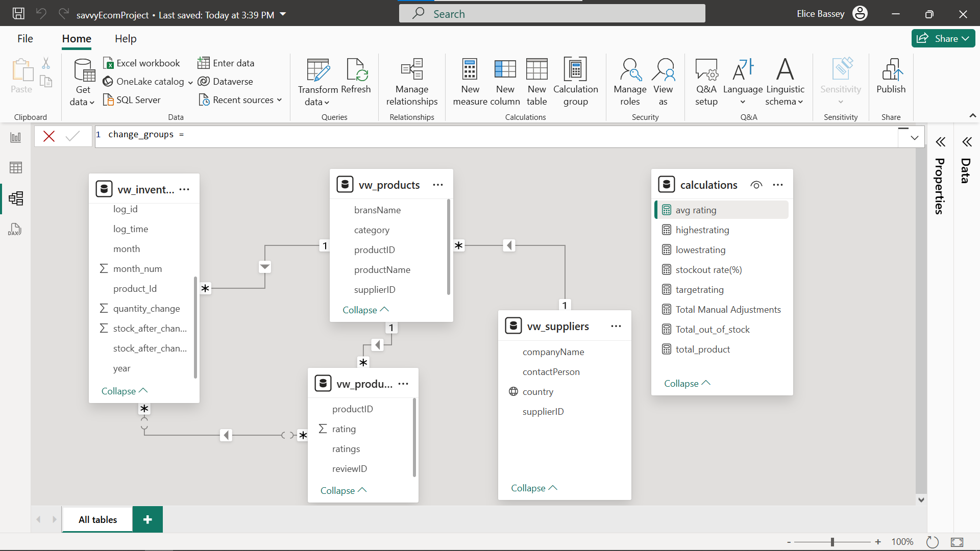This screenshot has width=980, height=551.
Task: Create a New measure
Action: click(x=470, y=82)
